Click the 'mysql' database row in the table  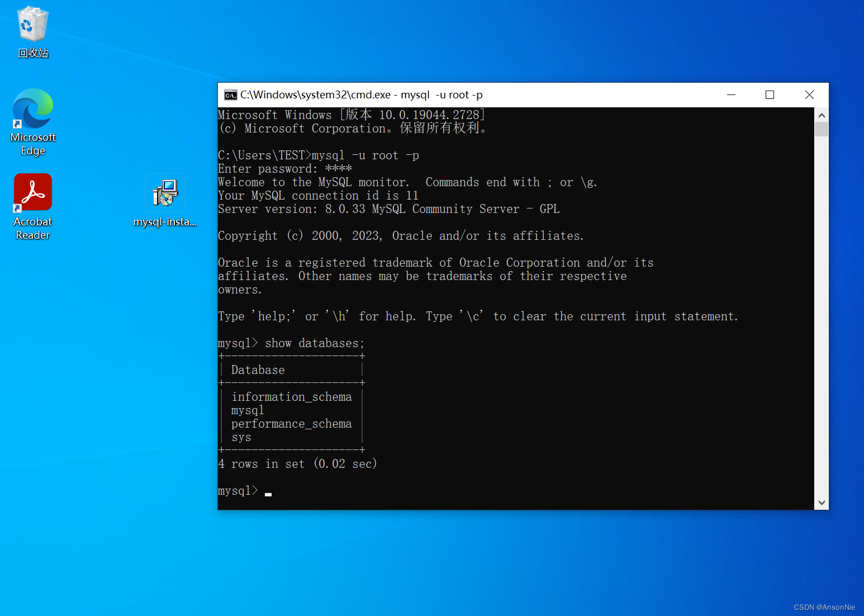coord(248,410)
